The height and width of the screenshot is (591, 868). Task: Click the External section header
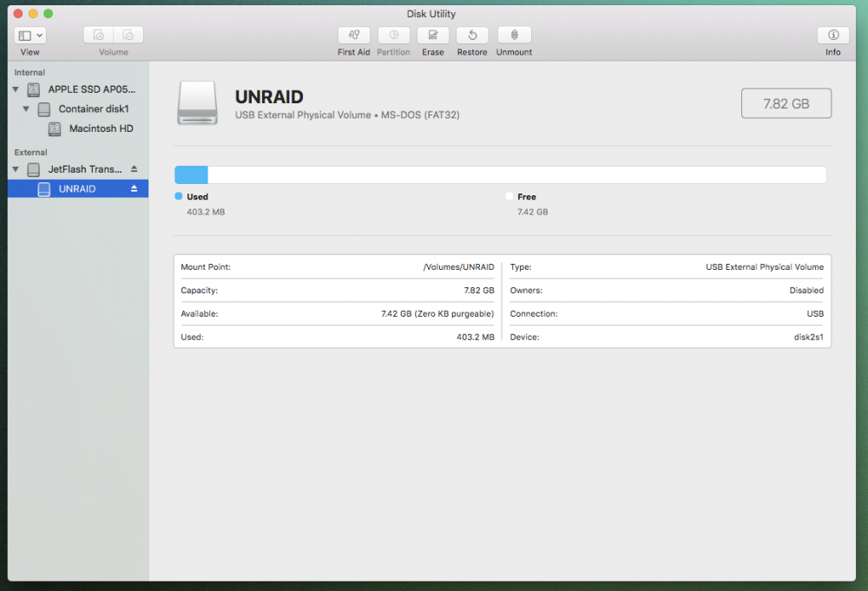coord(31,152)
